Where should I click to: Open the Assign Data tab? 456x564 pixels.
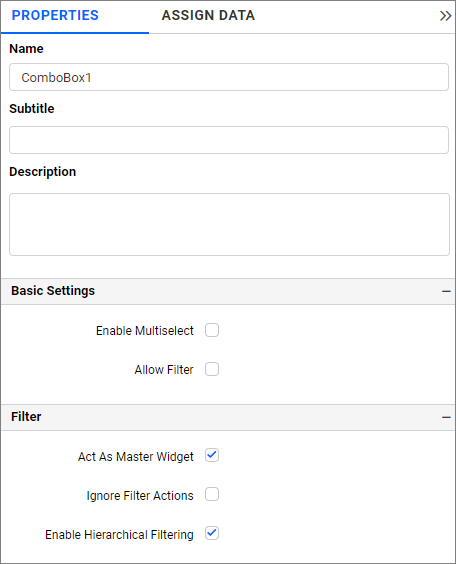click(x=208, y=15)
